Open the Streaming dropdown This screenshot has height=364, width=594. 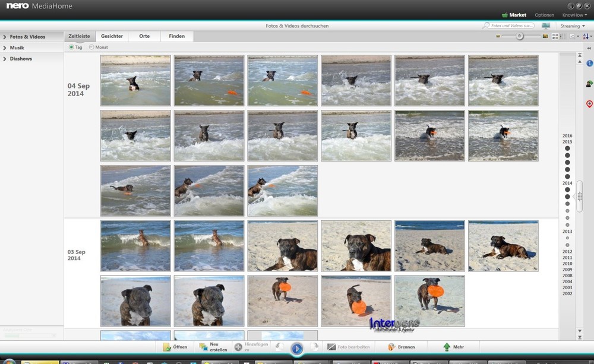click(x=573, y=26)
